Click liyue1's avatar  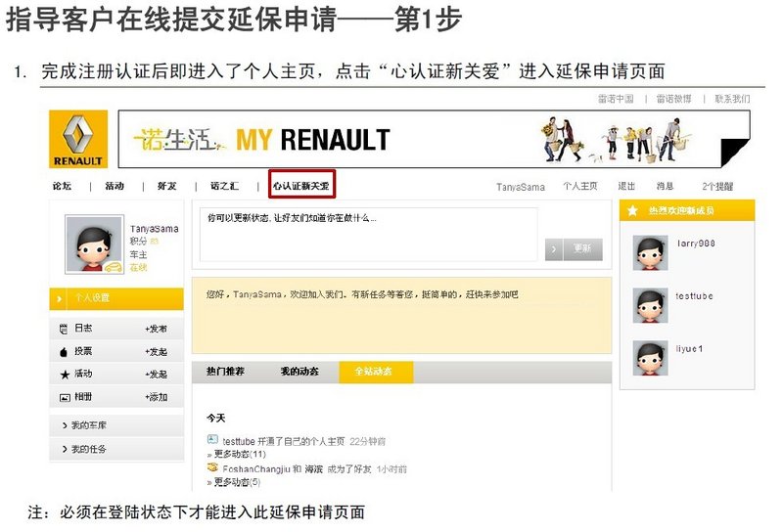(650, 358)
